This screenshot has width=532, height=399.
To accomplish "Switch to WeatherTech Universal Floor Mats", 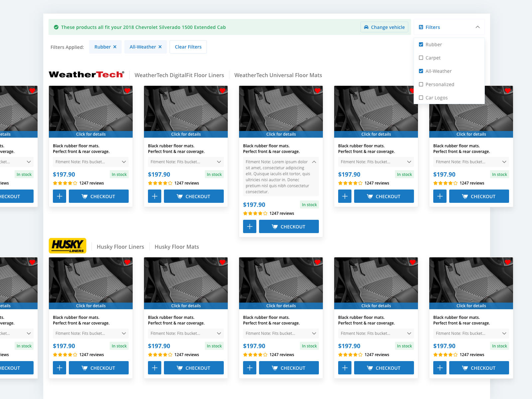I will point(278,75).
